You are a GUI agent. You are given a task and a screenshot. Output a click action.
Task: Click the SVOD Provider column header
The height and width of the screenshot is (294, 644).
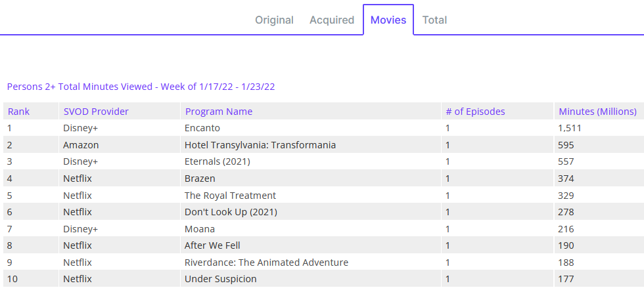pyautogui.click(x=96, y=112)
